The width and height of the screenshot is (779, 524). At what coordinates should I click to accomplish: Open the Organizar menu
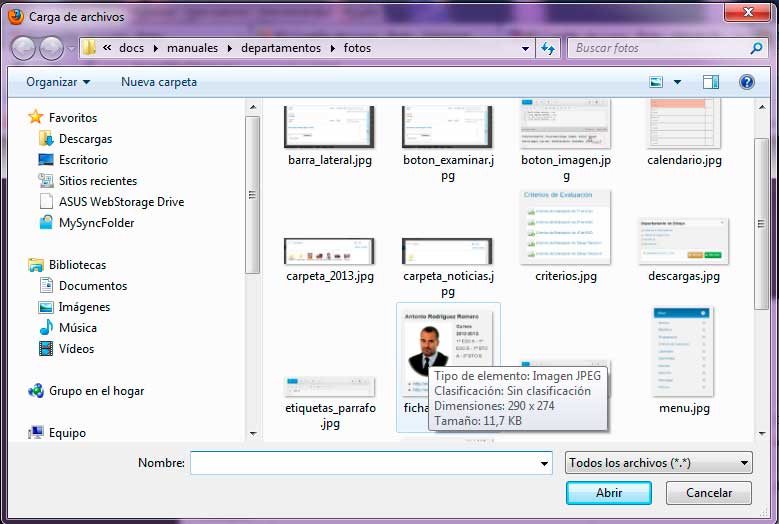(58, 82)
